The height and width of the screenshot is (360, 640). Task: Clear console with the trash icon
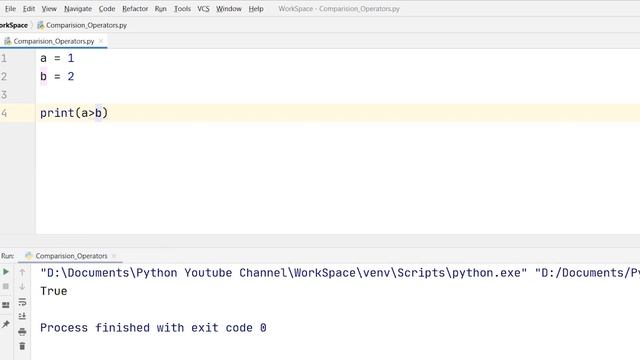pos(22,346)
